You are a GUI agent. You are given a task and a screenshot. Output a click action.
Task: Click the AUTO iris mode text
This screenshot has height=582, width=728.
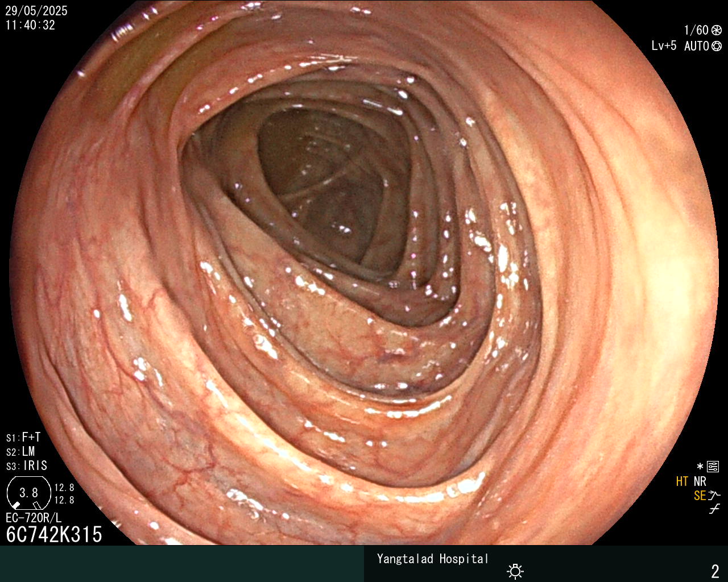pyautogui.click(x=696, y=46)
